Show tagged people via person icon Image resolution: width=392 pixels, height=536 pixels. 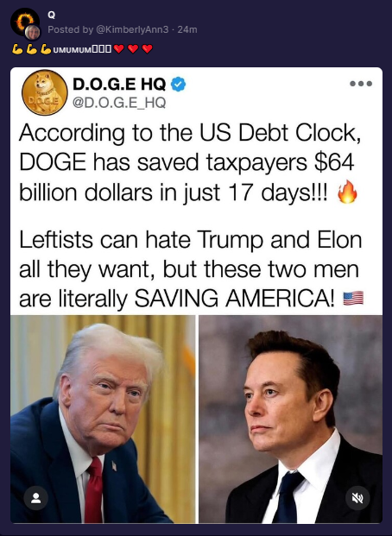click(x=36, y=498)
